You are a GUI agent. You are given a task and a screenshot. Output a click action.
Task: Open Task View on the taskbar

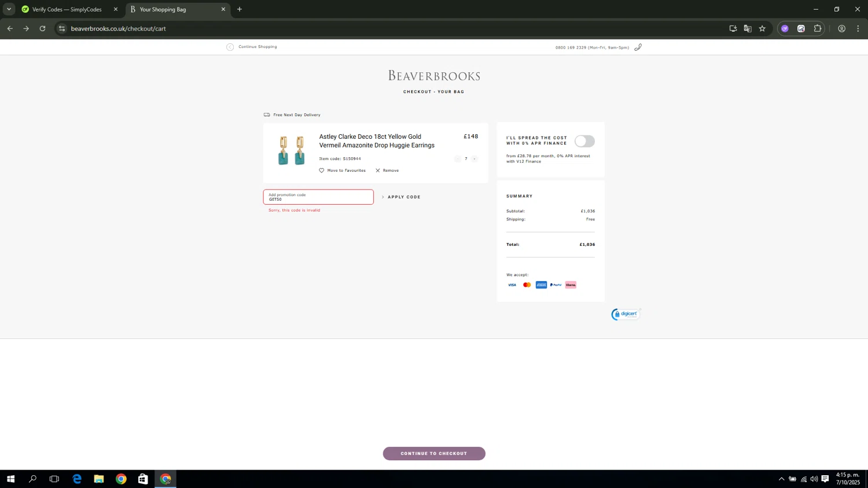(x=54, y=479)
